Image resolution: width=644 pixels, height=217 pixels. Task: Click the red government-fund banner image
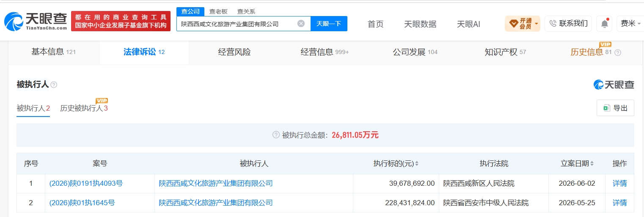point(121,21)
